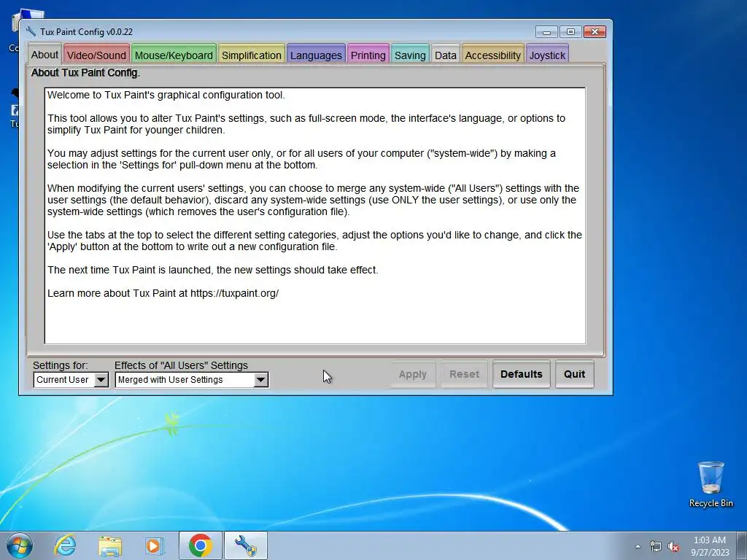Minimize the Tux Paint Config window
This screenshot has width=747, height=560.
546,32
